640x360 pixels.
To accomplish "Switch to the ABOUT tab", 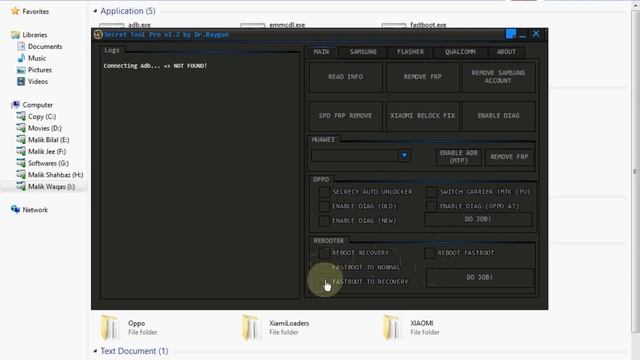I will tap(506, 52).
